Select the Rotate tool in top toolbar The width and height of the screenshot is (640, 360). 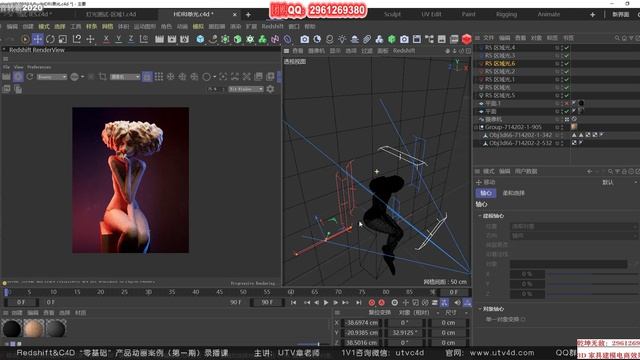pyautogui.click(x=50, y=39)
